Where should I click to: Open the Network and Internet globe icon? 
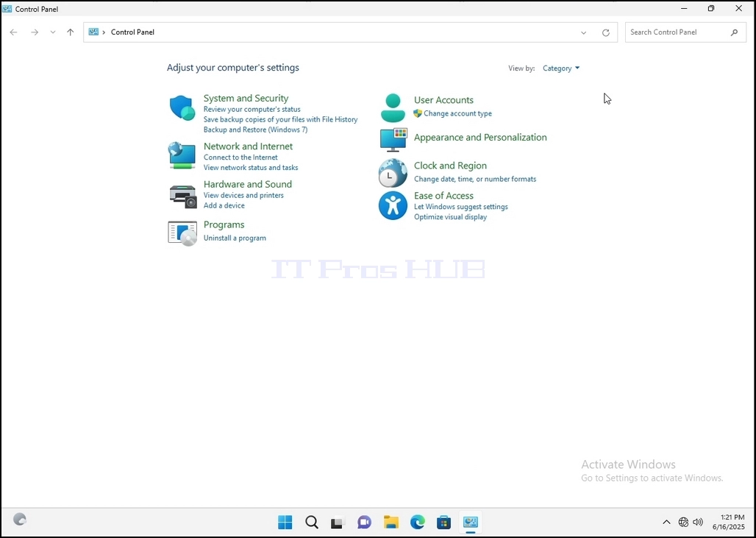[x=182, y=155]
